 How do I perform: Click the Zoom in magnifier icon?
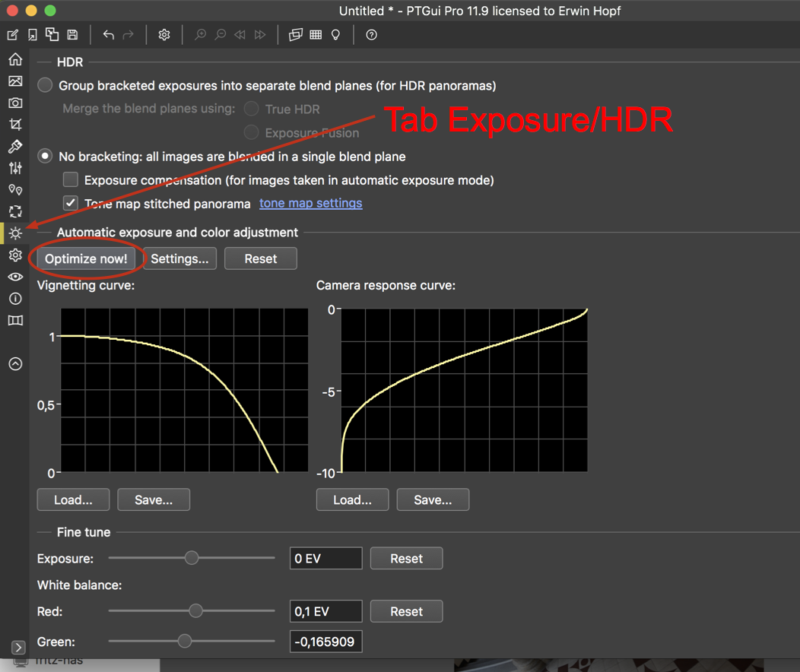(201, 35)
